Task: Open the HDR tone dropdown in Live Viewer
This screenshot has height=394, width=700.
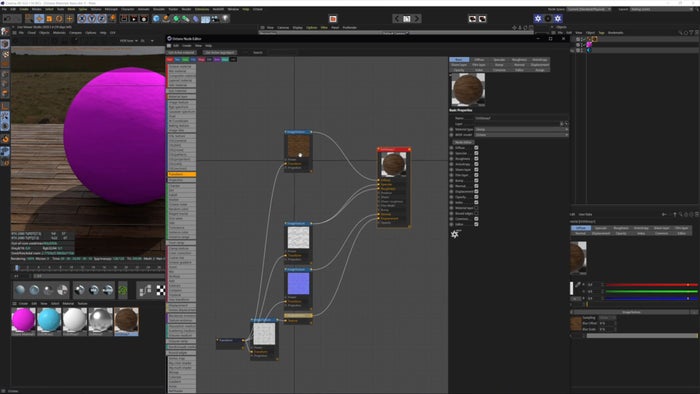Action: point(128,41)
